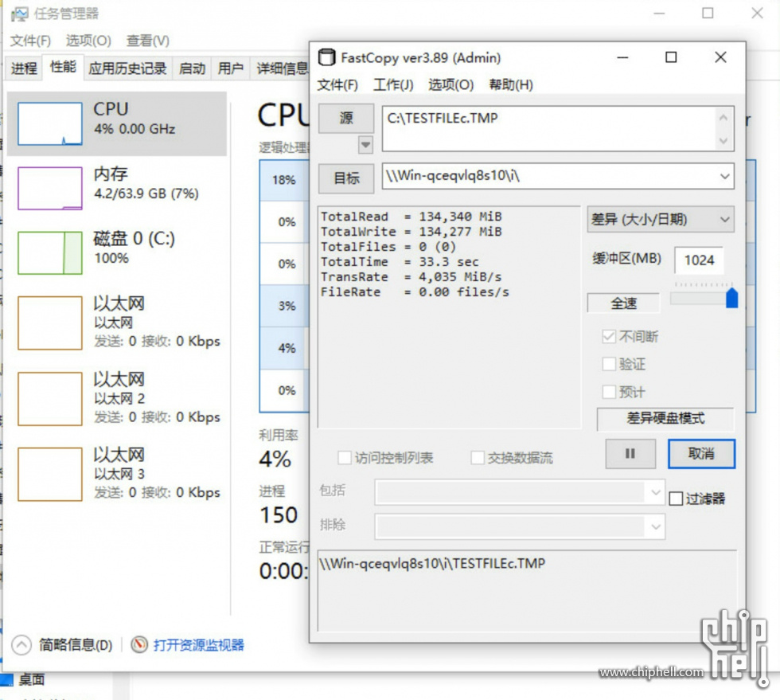This screenshot has height=700, width=780.
Task: Expand the 包括 include filter dropdown
Action: [656, 492]
